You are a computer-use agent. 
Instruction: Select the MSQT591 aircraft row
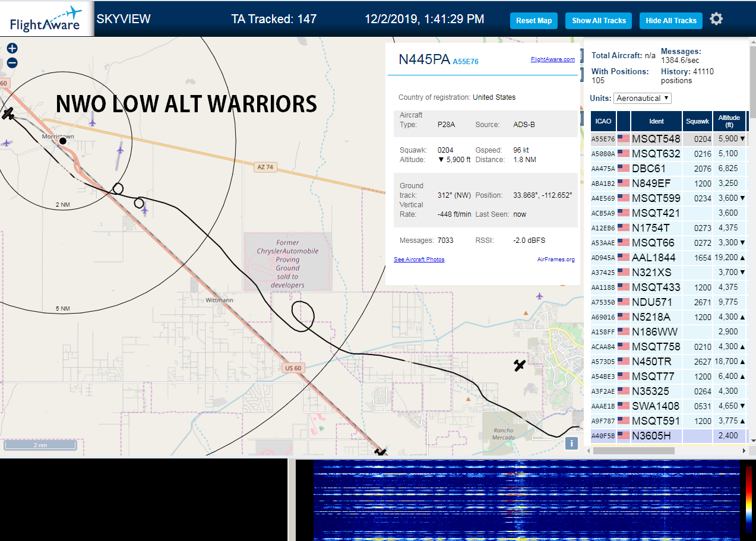669,421
